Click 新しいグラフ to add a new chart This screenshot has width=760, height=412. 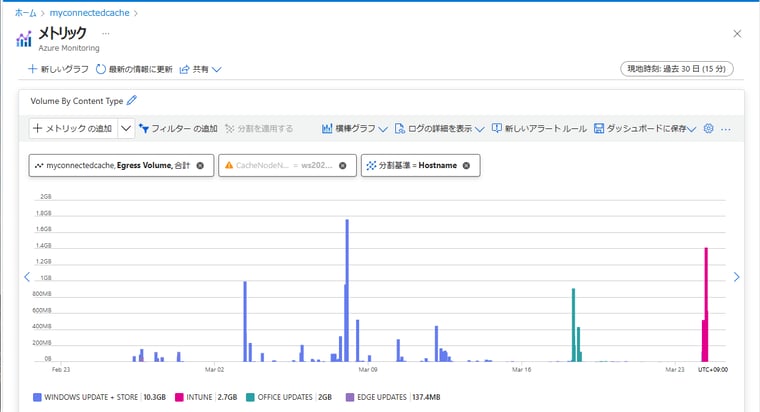[x=58, y=69]
